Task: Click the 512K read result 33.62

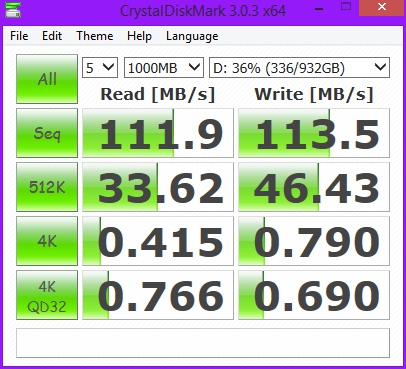Action: [158, 187]
